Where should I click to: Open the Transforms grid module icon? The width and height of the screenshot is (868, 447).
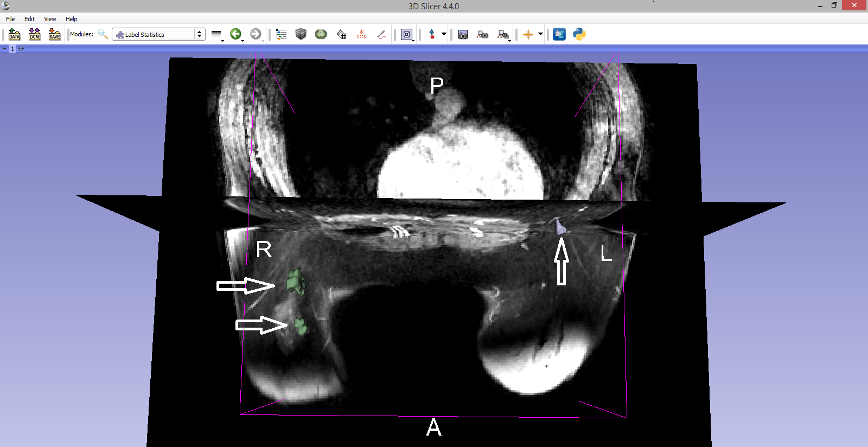[x=341, y=34]
